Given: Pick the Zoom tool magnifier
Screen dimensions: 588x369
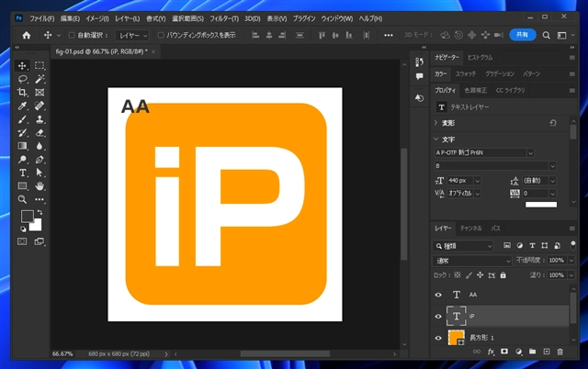Looking at the screenshot, I should coord(22,198).
